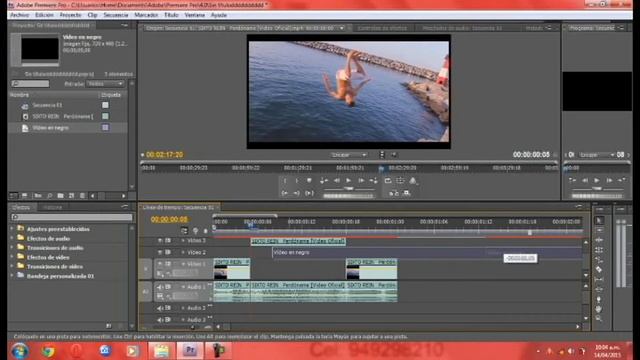Select the Track Select tool

click(599, 230)
